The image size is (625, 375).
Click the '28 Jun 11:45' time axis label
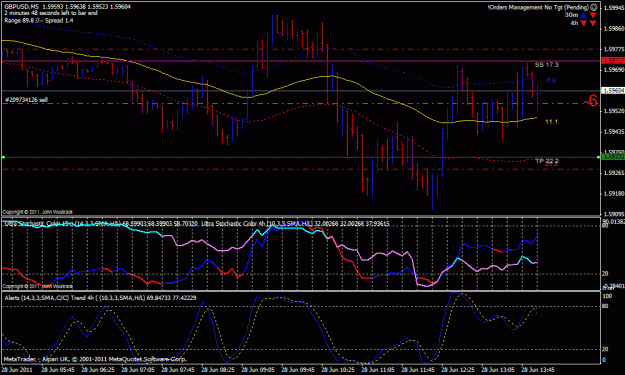[418, 369]
